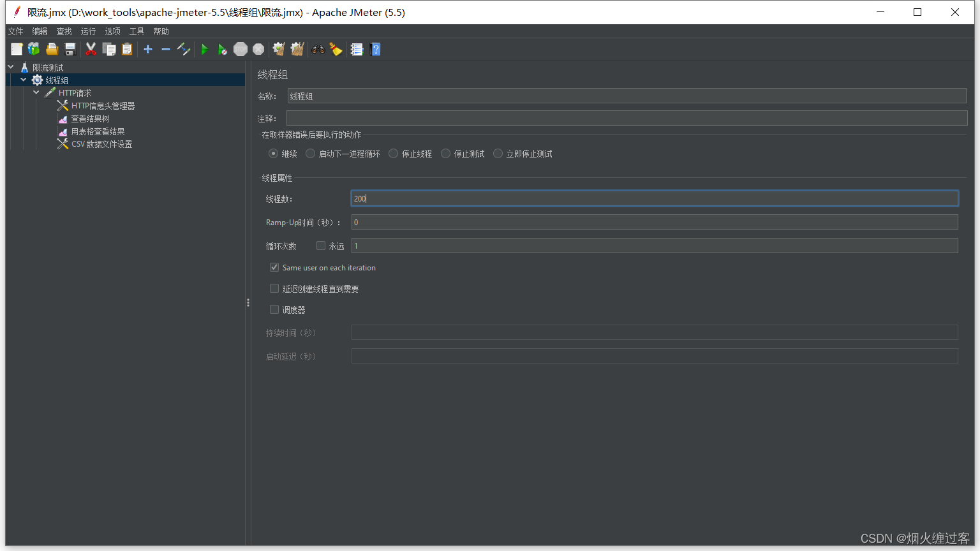Select 用表格查看结果 in the tree
The height and width of the screenshot is (551, 980).
(x=98, y=131)
